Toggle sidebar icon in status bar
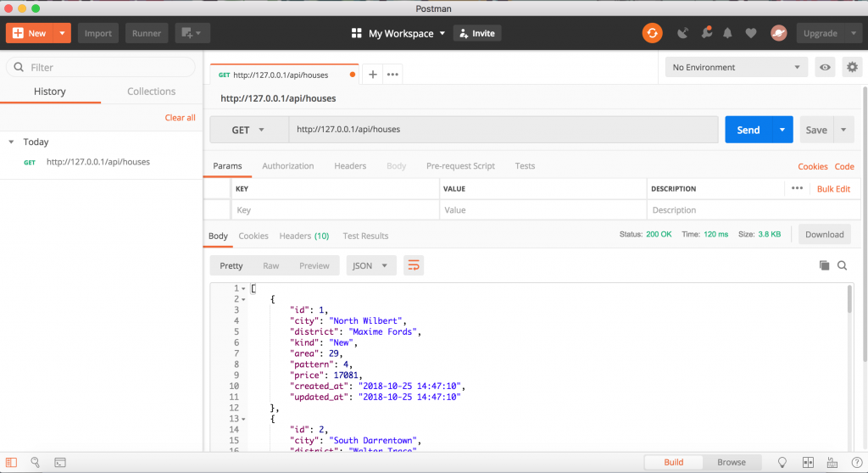The image size is (868, 473). pos(12,463)
